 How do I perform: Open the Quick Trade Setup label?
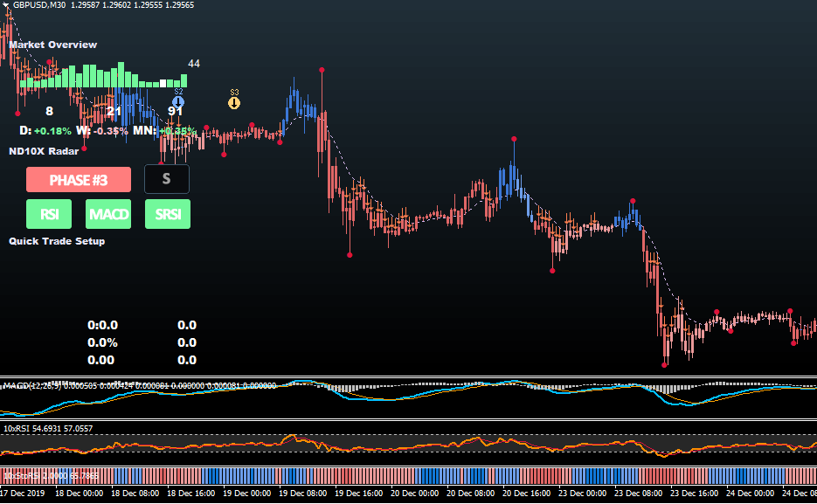pos(57,241)
